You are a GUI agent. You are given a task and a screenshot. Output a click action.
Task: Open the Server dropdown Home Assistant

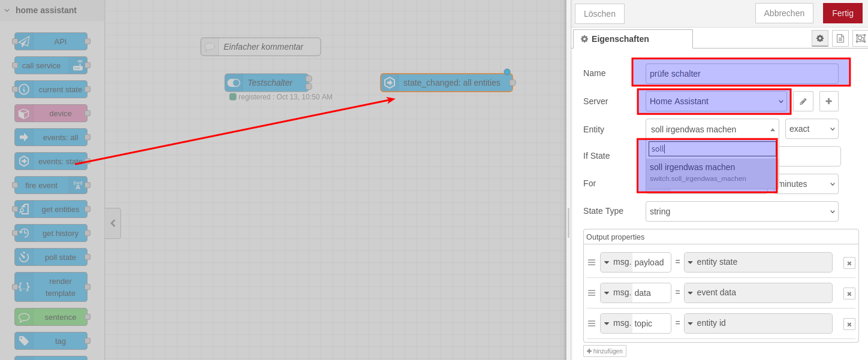coord(716,101)
